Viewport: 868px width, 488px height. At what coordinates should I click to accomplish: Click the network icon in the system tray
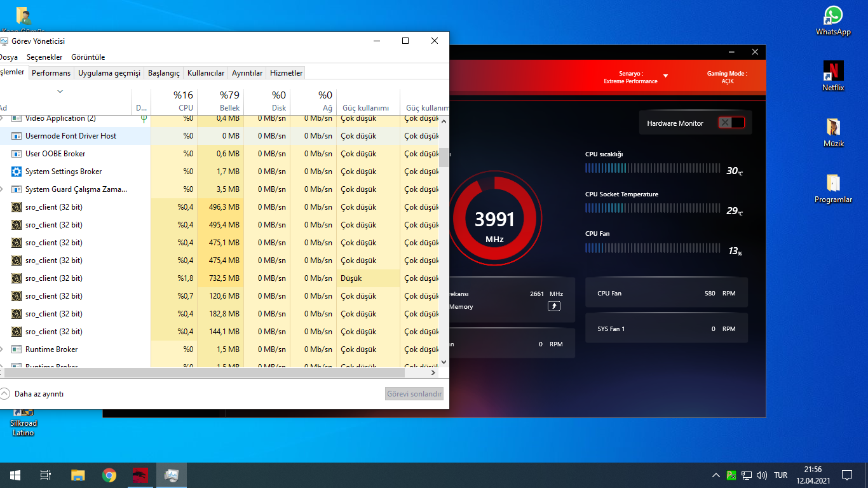[747, 475]
